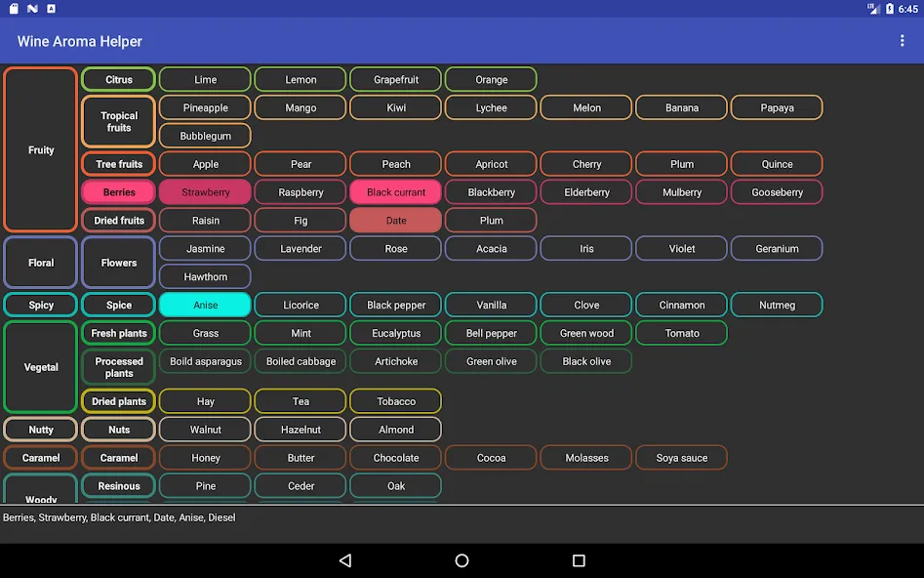Select the Tropical fruits subcategory

[x=118, y=121]
